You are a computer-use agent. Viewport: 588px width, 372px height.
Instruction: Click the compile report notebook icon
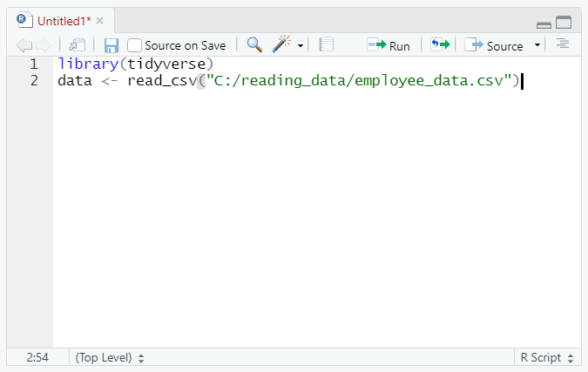coord(327,45)
